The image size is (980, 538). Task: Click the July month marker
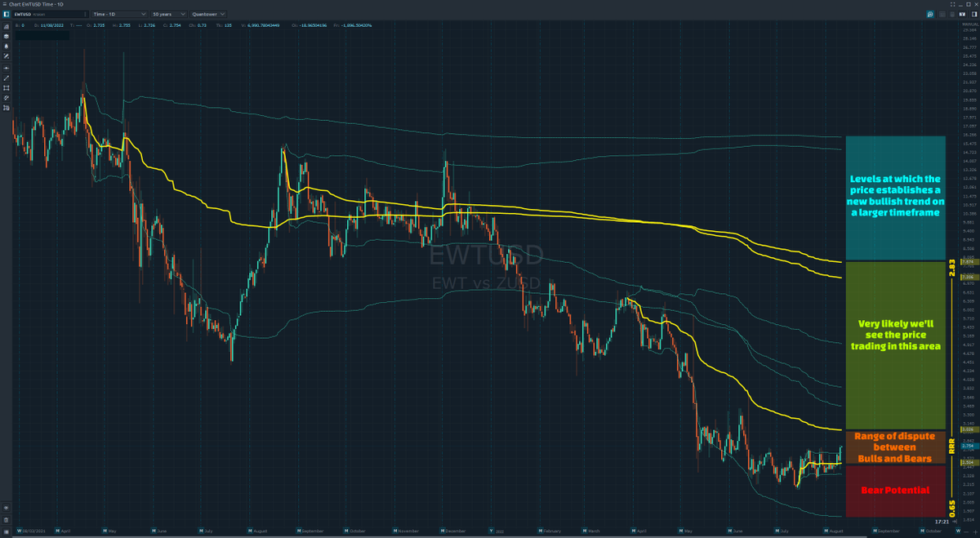click(x=201, y=531)
